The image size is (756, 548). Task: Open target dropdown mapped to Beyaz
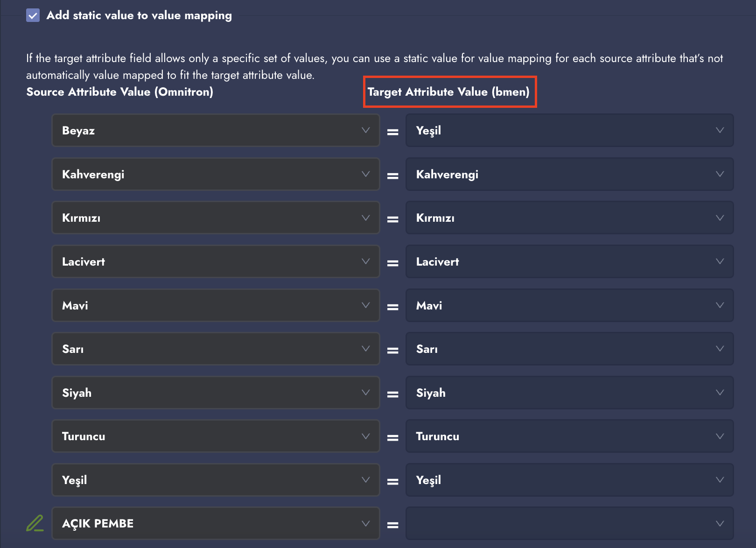point(569,131)
